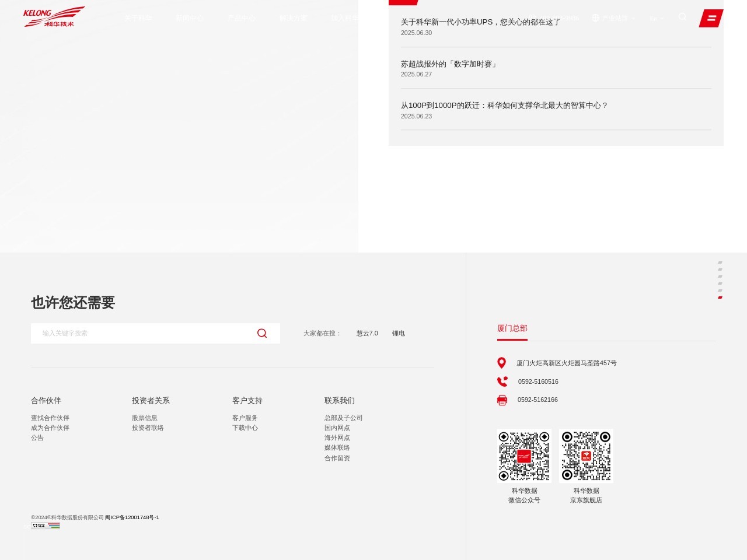Click the 合作伙伴 footer heading
This screenshot has height=560, width=747.
pos(46,401)
